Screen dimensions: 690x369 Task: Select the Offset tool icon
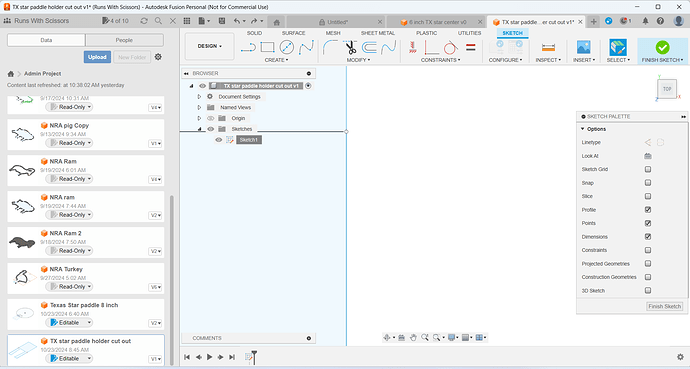(x=369, y=47)
